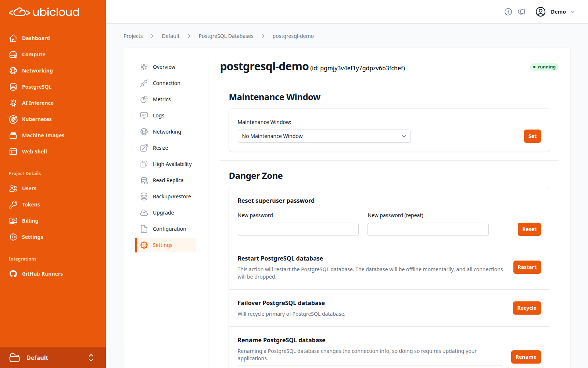This screenshot has width=588, height=368.
Task: Click the Metrics pie chart icon
Action: tap(144, 99)
